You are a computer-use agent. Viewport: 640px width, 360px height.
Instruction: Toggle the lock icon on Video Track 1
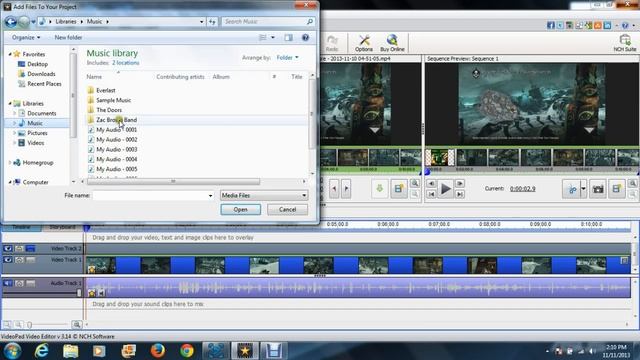click(x=19, y=260)
